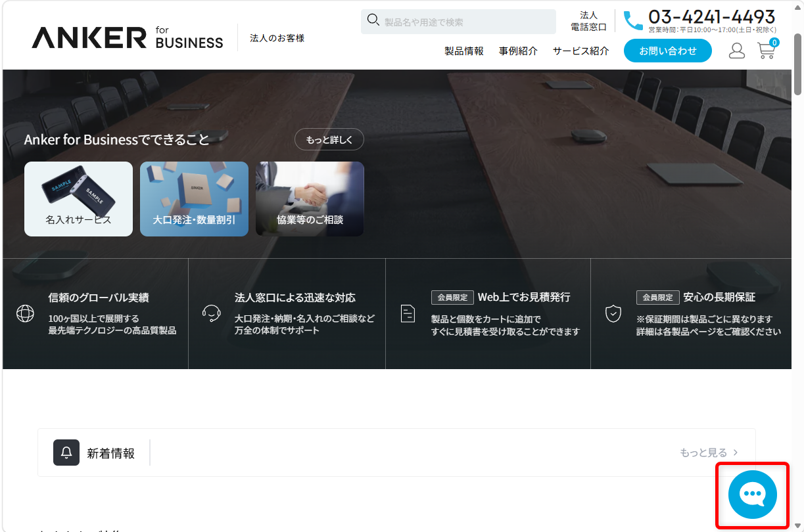
Task: Open the chat bubble widget
Action: coord(753,495)
